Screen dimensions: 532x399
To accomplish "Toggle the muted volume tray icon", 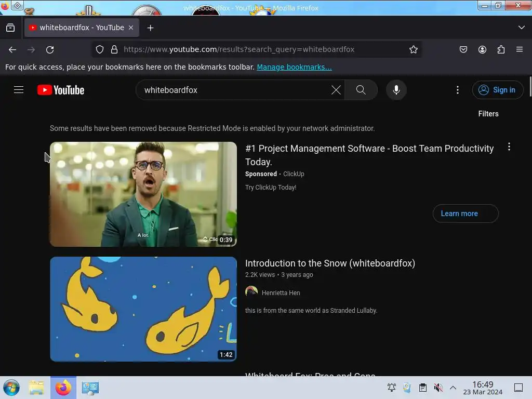I will click(438, 388).
